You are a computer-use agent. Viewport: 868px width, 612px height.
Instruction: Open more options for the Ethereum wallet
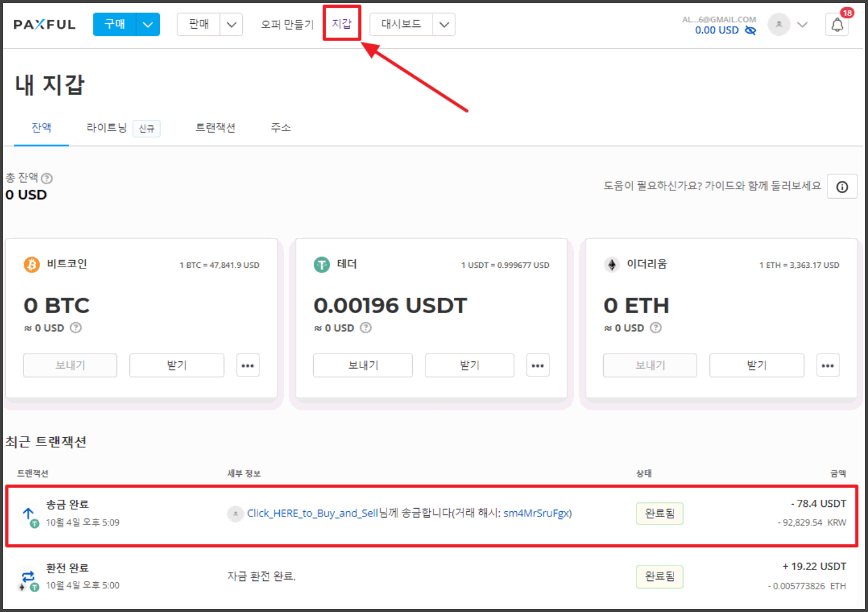coord(828,365)
